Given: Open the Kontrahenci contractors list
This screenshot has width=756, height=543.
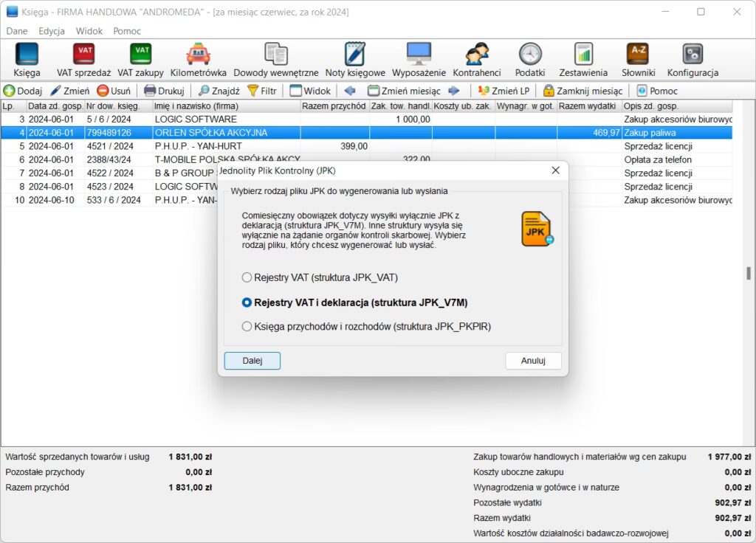Looking at the screenshot, I should pyautogui.click(x=476, y=60).
